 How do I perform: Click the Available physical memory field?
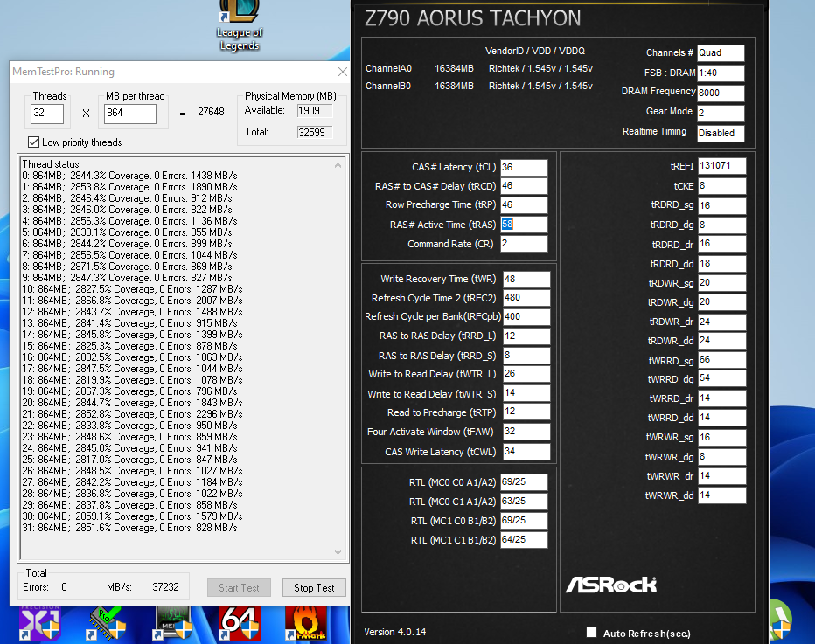tap(314, 111)
